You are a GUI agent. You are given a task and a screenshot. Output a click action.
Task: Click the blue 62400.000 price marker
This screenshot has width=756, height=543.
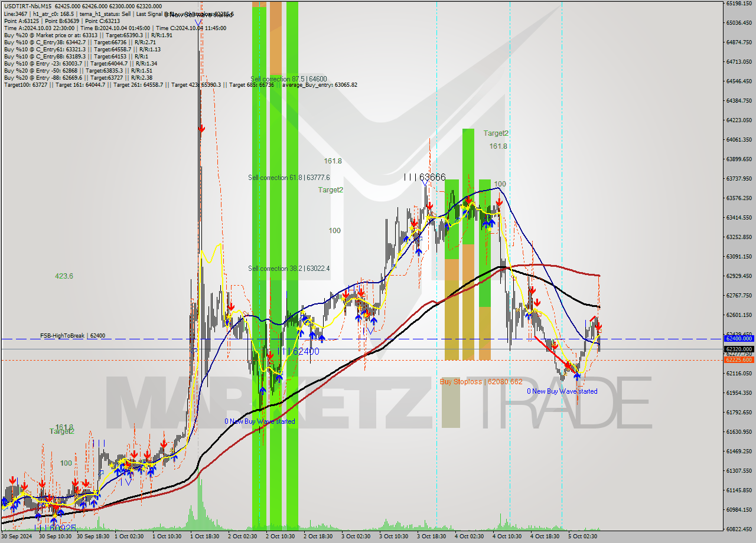click(x=738, y=339)
